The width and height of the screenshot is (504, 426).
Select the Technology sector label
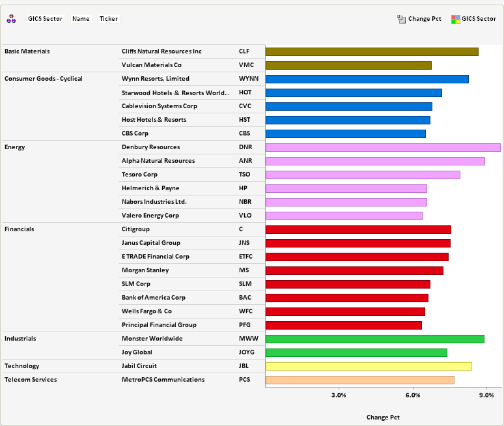tap(22, 366)
